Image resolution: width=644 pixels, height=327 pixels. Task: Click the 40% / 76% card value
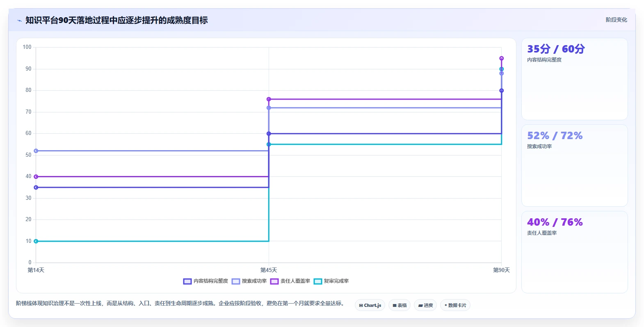pyautogui.click(x=555, y=222)
